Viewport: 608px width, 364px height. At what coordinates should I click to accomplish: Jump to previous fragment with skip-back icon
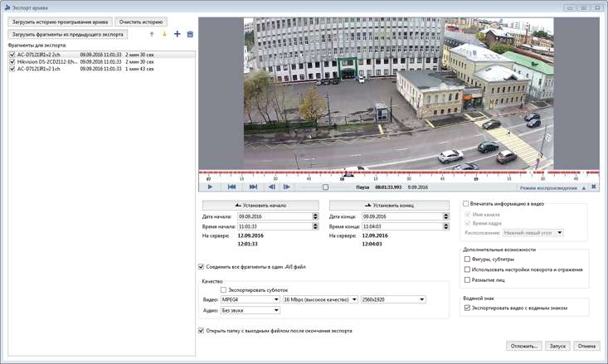tap(231, 187)
